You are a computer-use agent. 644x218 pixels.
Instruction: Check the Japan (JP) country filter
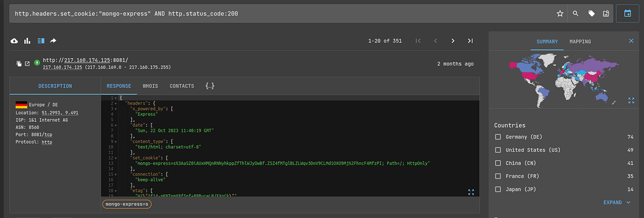pos(498,189)
